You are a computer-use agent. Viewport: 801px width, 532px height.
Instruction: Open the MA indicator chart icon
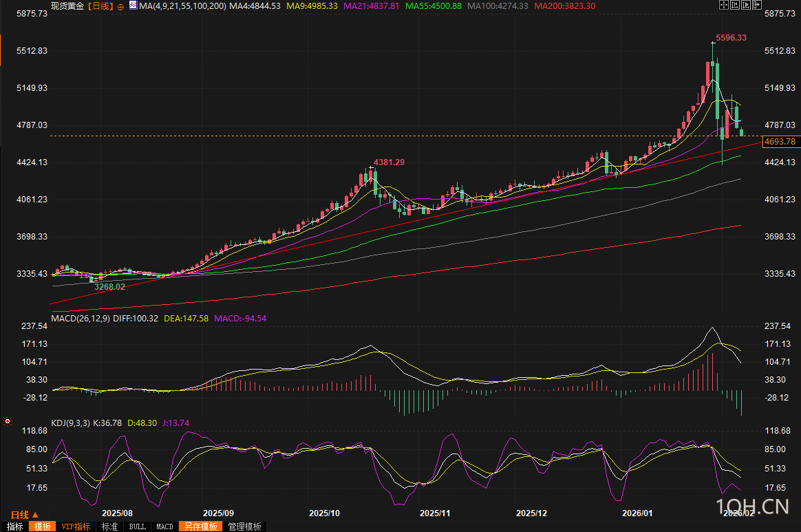[133, 6]
